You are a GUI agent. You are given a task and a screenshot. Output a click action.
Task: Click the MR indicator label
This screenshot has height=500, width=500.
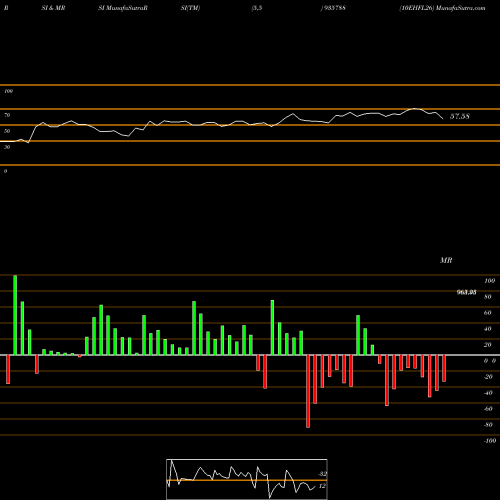[x=446, y=260]
